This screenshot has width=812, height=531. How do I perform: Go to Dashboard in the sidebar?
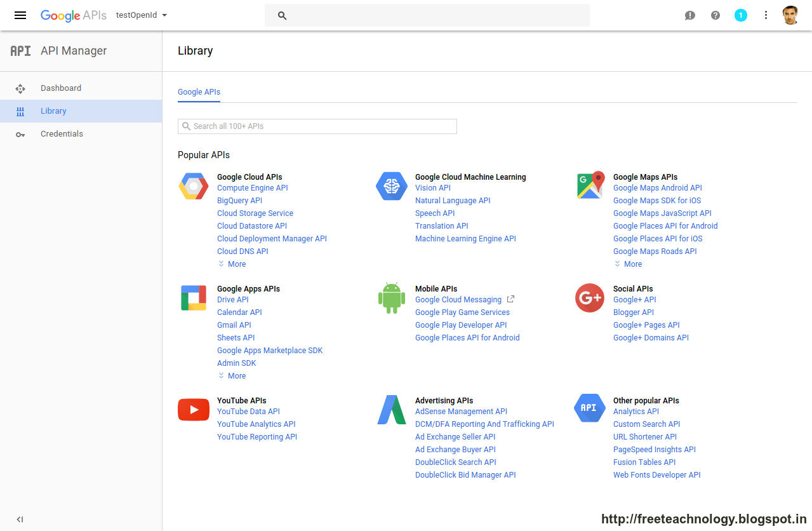click(61, 88)
